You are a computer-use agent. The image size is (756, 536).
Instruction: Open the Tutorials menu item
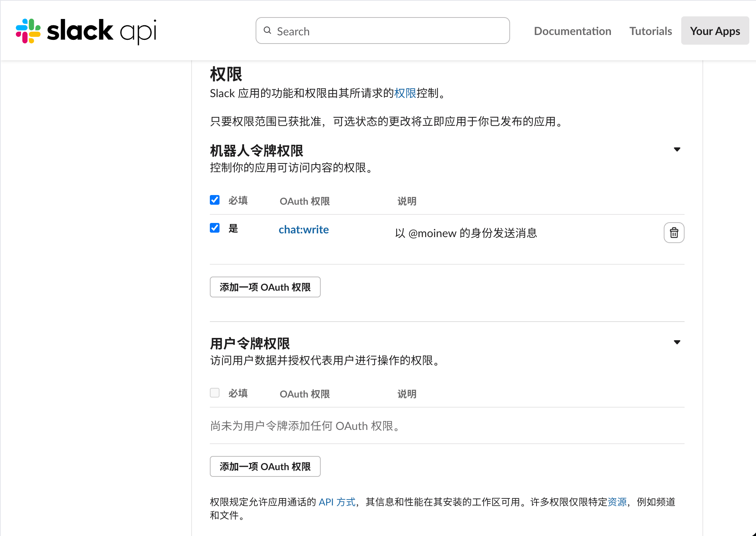651,31
